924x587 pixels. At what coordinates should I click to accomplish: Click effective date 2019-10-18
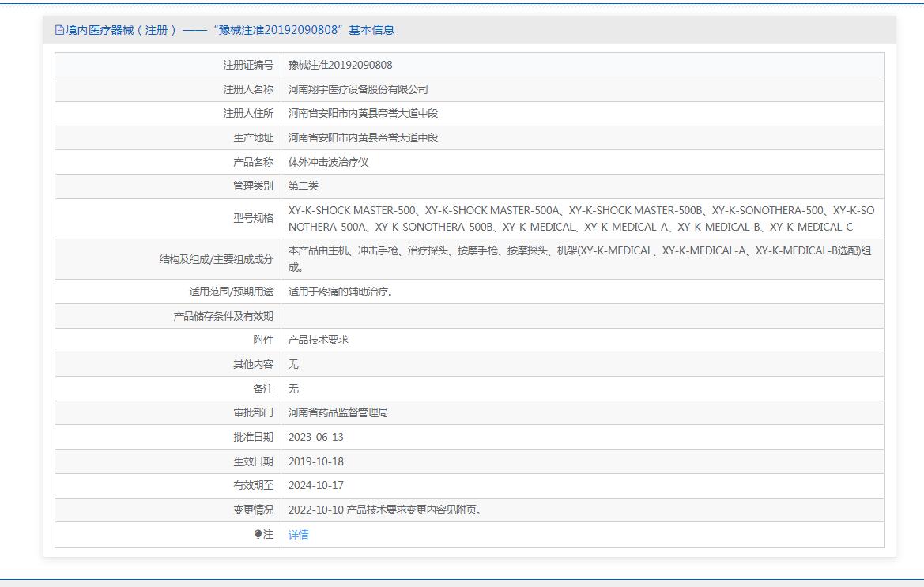(316, 461)
